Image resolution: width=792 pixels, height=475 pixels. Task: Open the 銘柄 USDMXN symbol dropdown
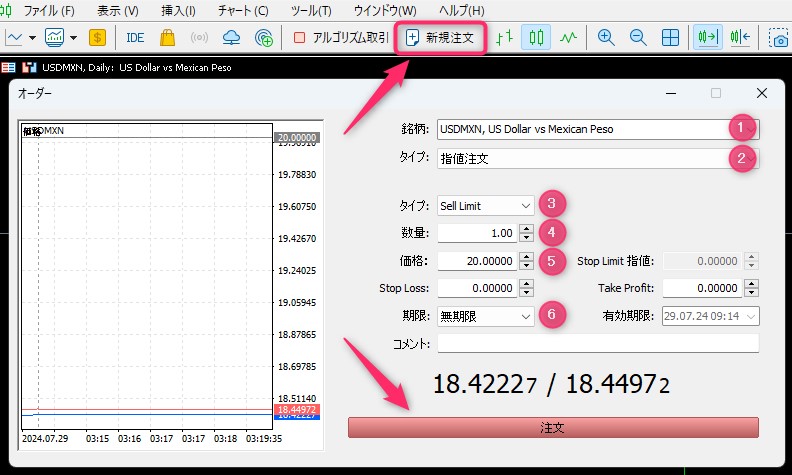pos(598,129)
